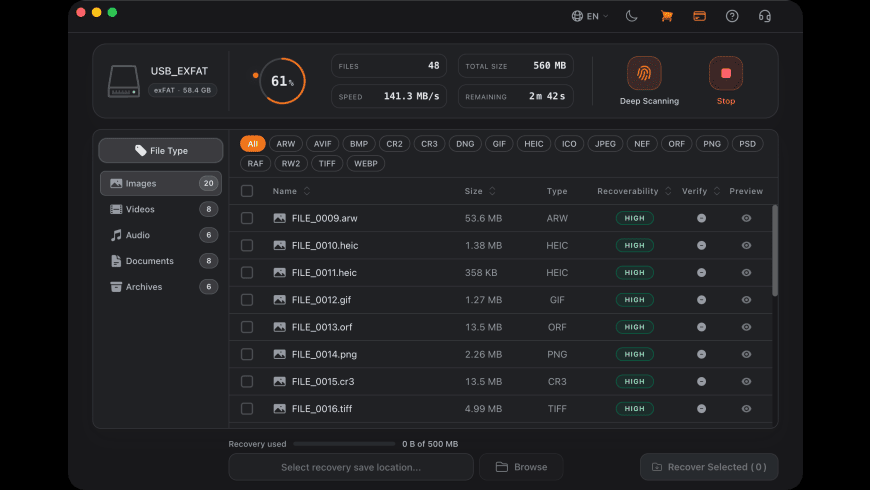This screenshot has height=490, width=870.
Task: Check the FILE_0016.tiff checkbox
Action: (x=247, y=408)
